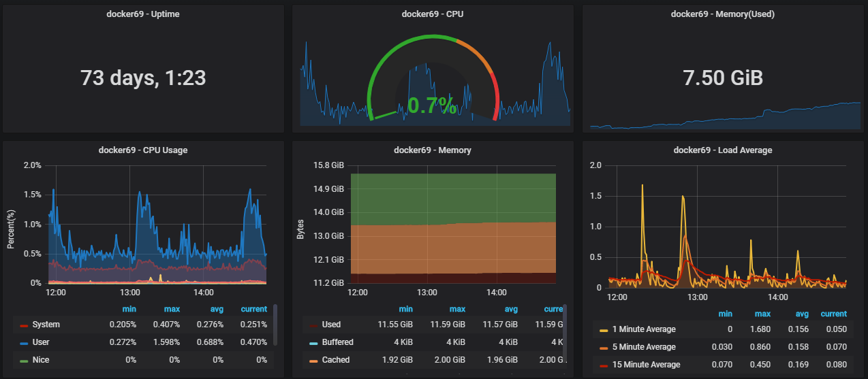Toggle the 1 Minute Average series label

pos(644,329)
